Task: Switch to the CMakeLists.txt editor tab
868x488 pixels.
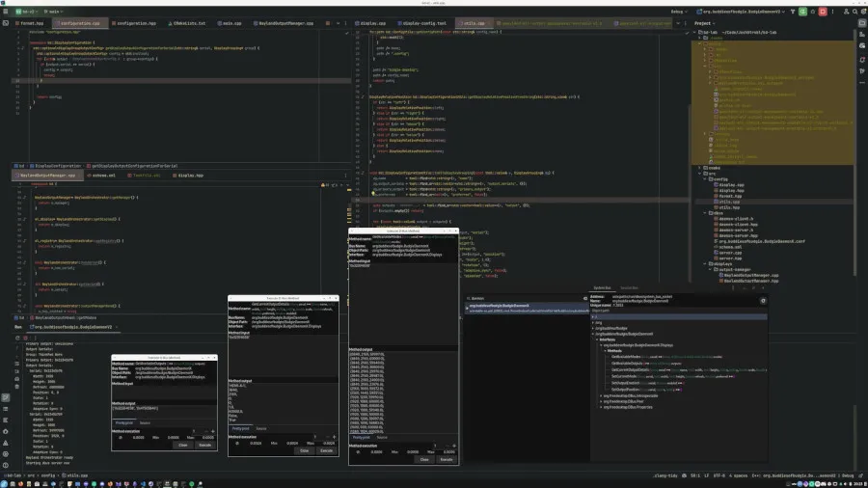Action: (x=186, y=23)
